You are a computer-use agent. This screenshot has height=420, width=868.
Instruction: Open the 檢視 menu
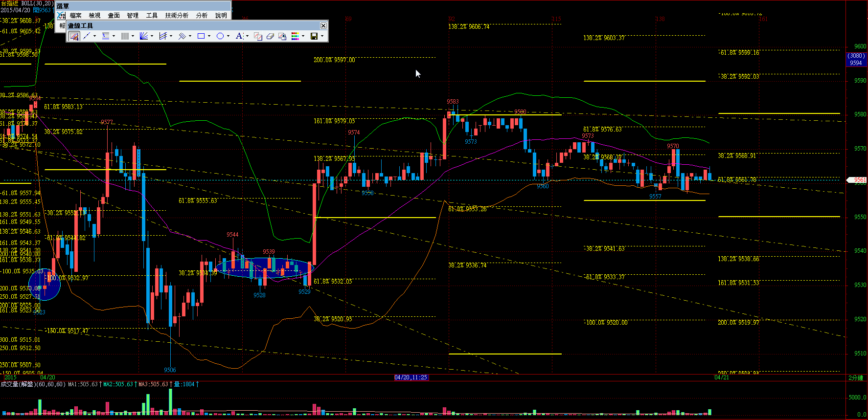pyautogui.click(x=94, y=15)
